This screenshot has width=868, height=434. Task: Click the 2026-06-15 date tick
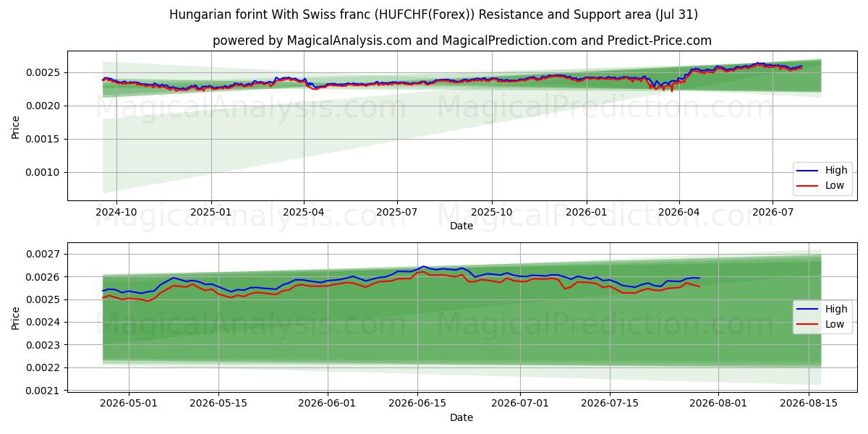pyautogui.click(x=417, y=404)
